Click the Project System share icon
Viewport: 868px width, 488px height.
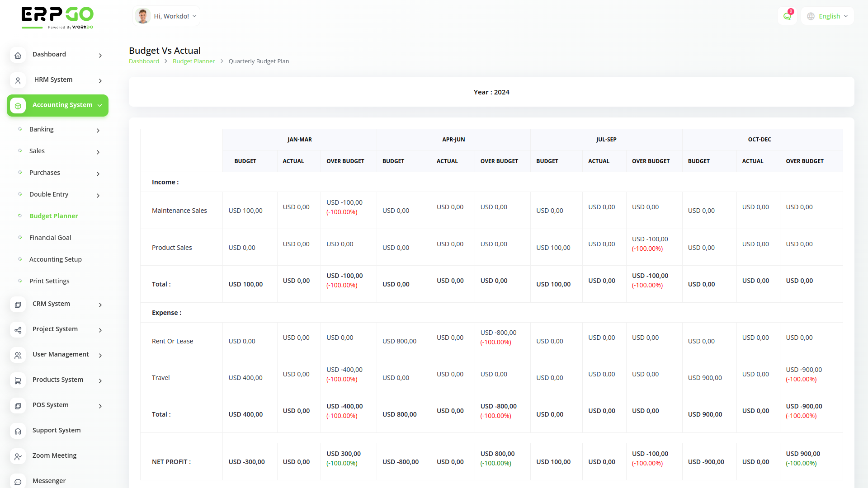click(18, 330)
